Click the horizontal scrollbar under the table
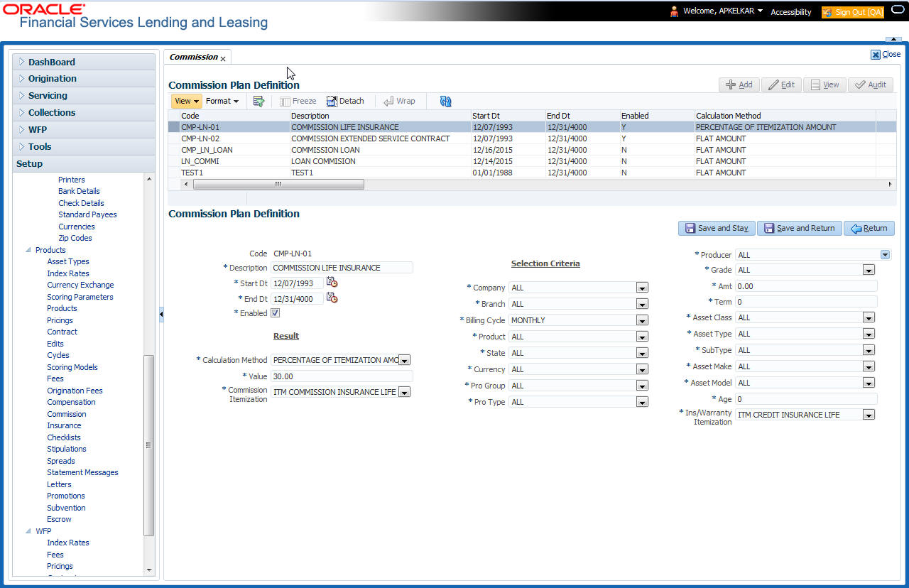Image resolution: width=909 pixels, height=588 pixels. coord(278,184)
